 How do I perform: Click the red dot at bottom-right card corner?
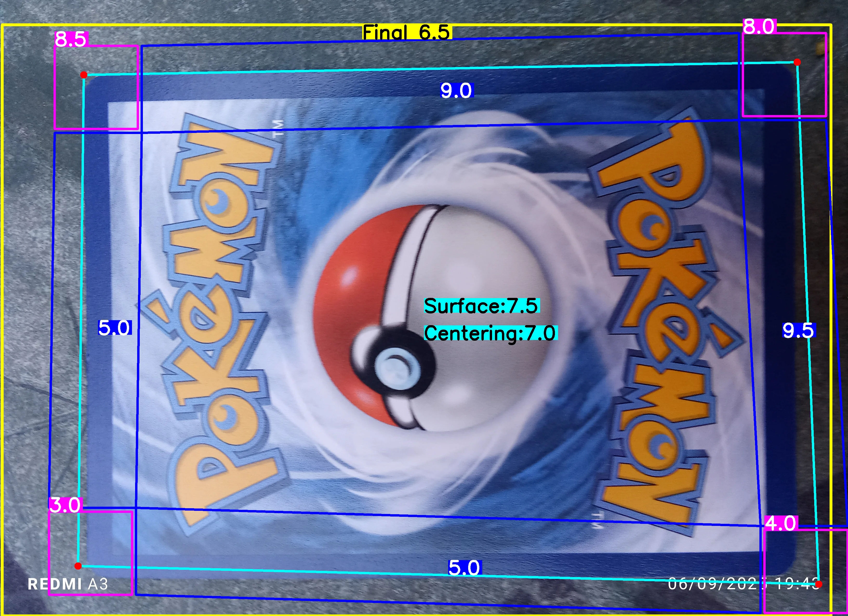pyautogui.click(x=818, y=584)
